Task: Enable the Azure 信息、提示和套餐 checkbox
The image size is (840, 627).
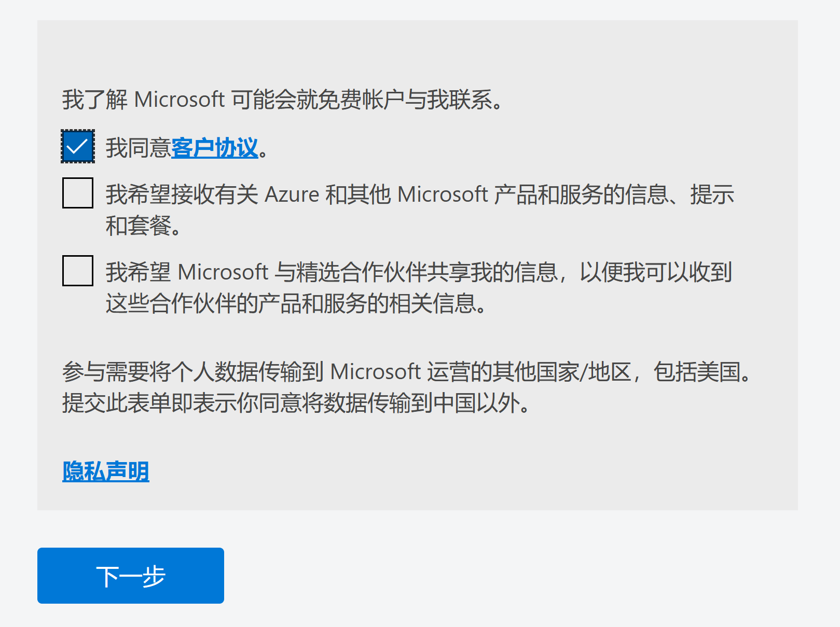Action: (x=78, y=193)
